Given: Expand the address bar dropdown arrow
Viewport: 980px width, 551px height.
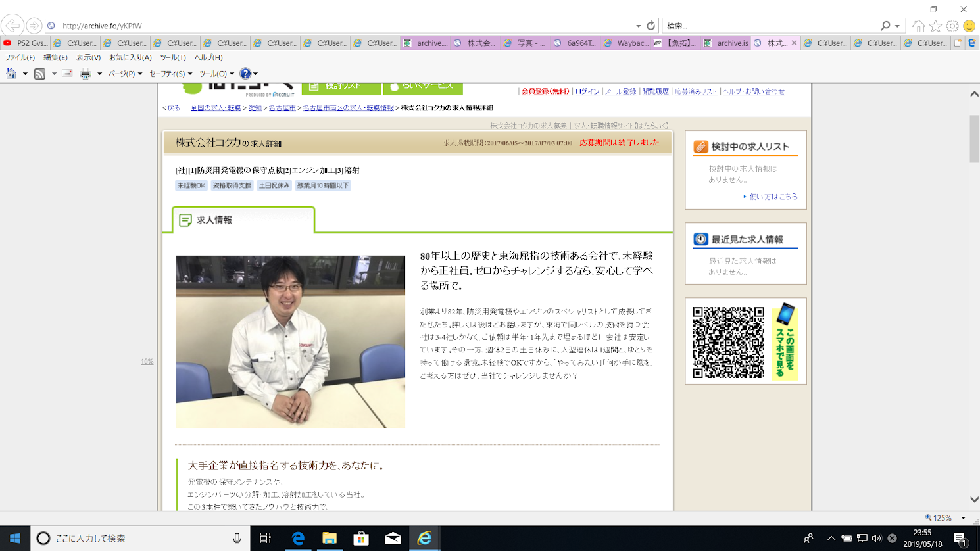Looking at the screenshot, I should tap(638, 26).
